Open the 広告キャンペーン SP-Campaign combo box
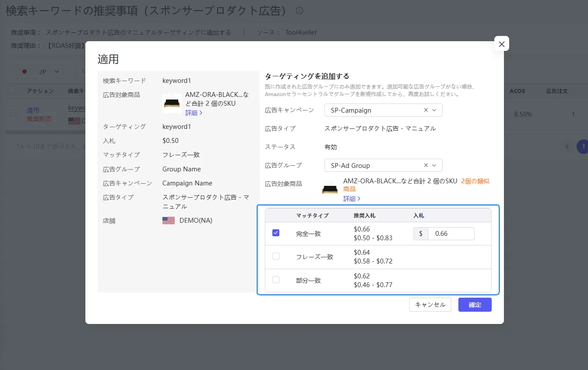Image resolution: width=588 pixels, height=370 pixels. click(x=384, y=110)
